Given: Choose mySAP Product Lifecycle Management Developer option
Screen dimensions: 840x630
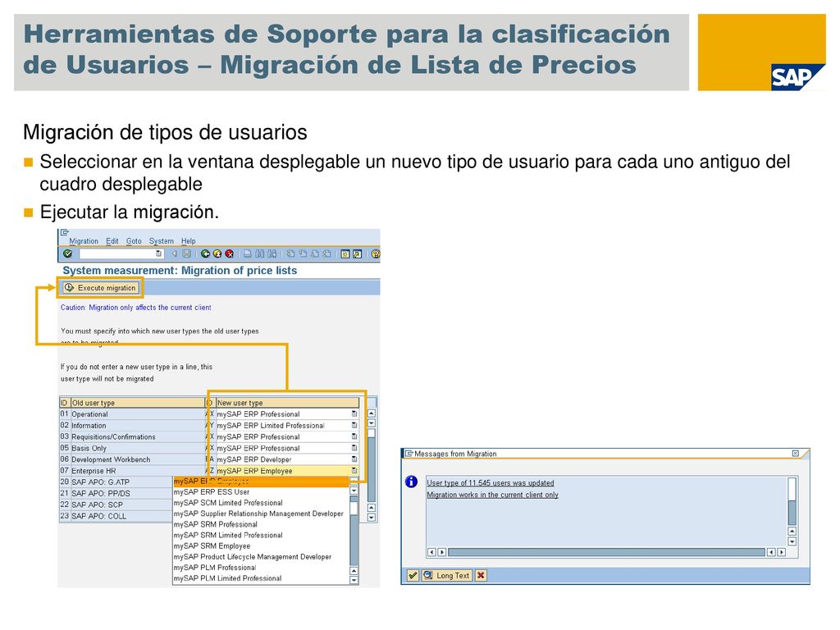Looking at the screenshot, I should 261,557.
